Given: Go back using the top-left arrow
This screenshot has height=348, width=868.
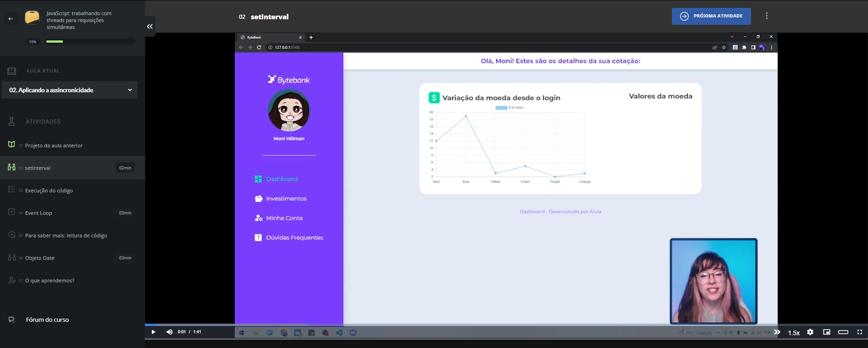Looking at the screenshot, I should (11, 19).
